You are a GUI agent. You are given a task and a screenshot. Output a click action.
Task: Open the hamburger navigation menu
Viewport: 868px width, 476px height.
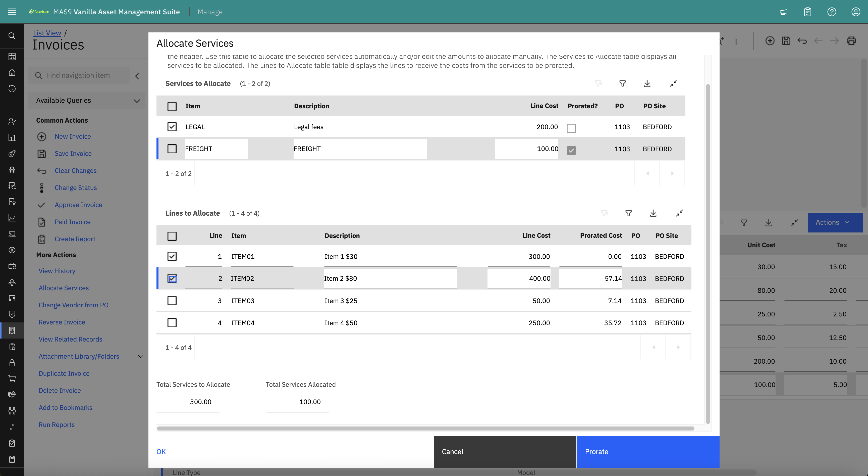pos(12,12)
